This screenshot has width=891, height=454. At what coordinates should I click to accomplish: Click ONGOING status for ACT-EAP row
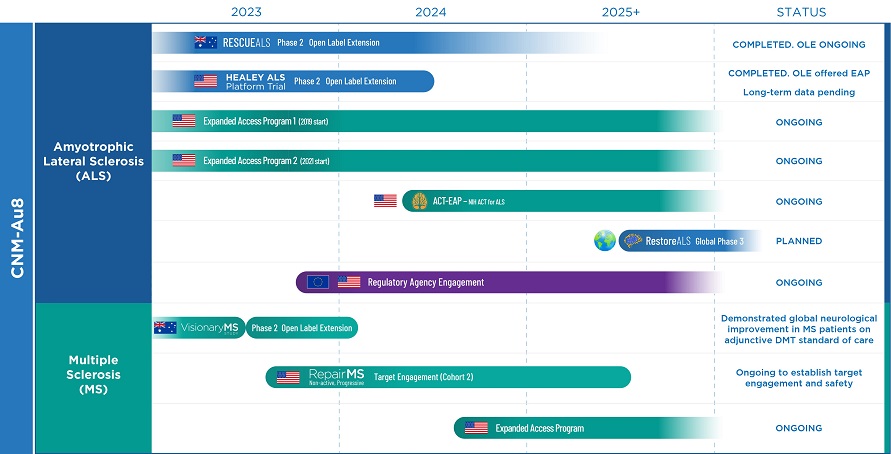coord(799,201)
